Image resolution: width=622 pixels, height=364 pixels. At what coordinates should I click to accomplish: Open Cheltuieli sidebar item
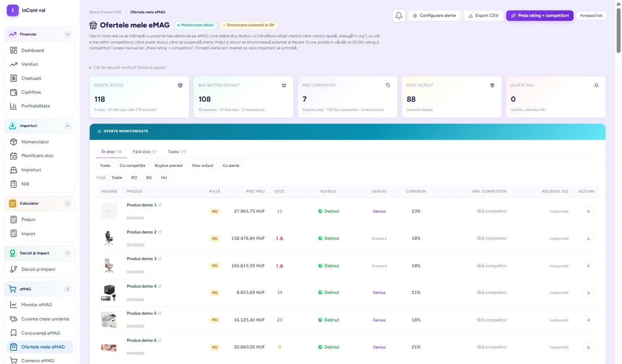[40, 78]
